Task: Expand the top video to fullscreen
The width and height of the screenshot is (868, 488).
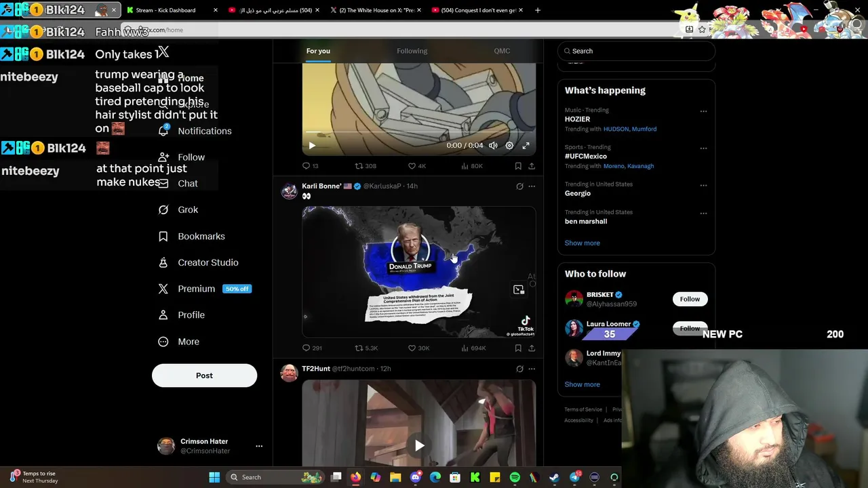Action: click(526, 146)
